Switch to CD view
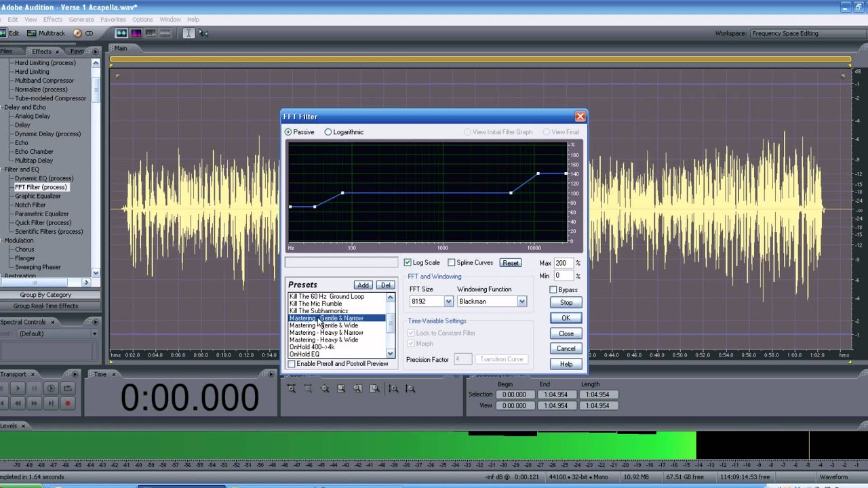868x488 pixels. [x=83, y=33]
